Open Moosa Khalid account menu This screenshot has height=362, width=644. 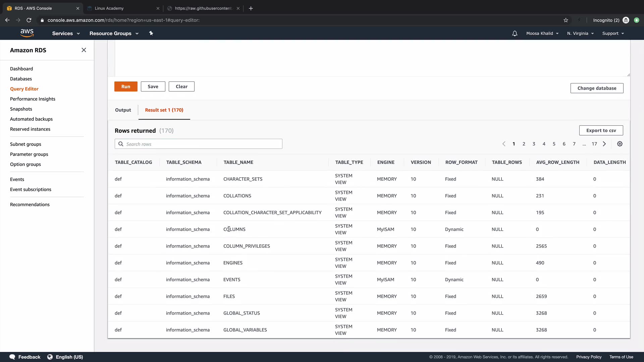tap(542, 34)
